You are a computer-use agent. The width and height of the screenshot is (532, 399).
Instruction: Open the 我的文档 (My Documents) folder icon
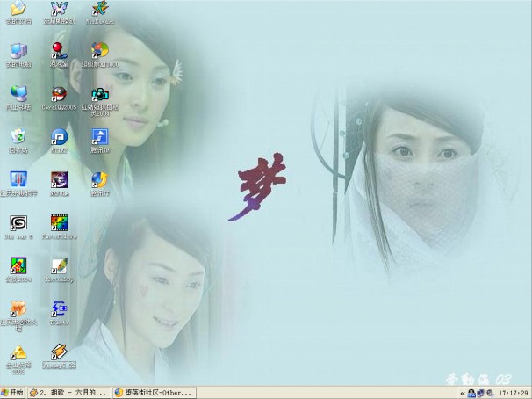[x=18, y=10]
